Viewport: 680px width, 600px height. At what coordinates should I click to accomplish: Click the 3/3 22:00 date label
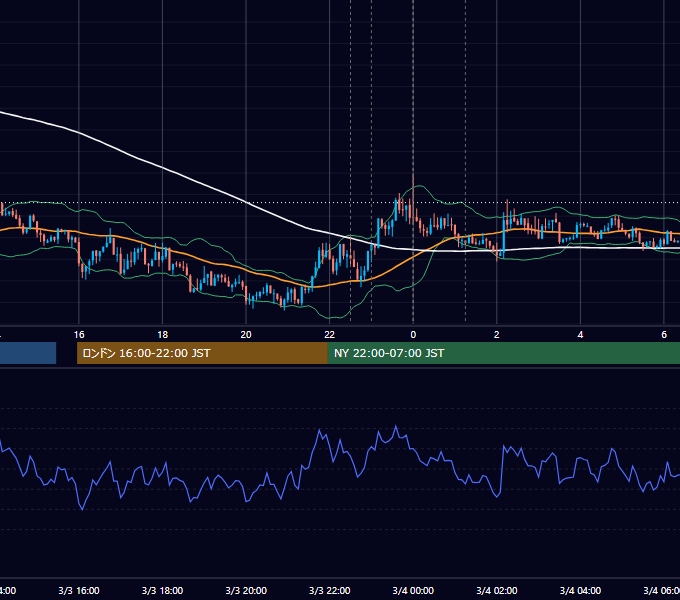point(330,591)
